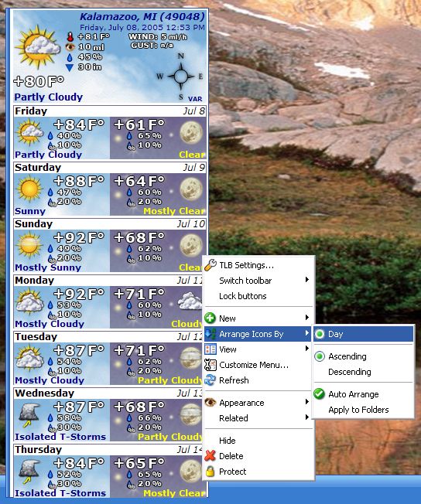Click Sunday's mostly sunny day icon
The image size is (421, 504).
coord(29,245)
